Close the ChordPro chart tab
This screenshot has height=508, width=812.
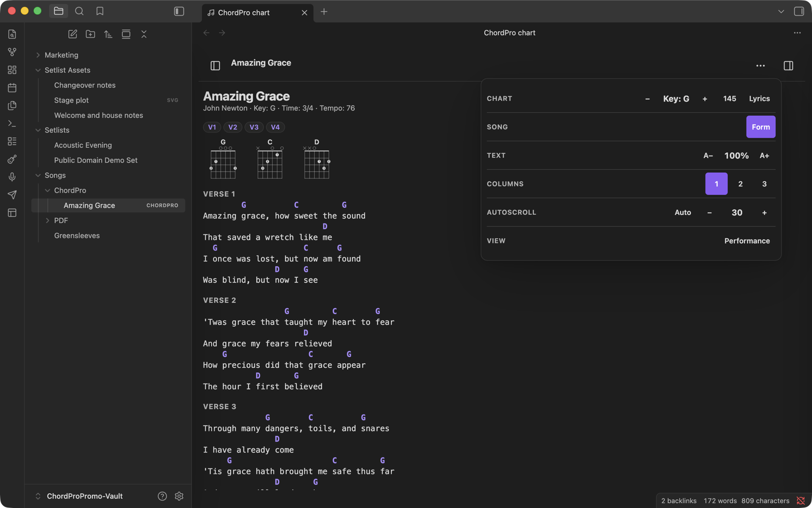click(x=304, y=13)
